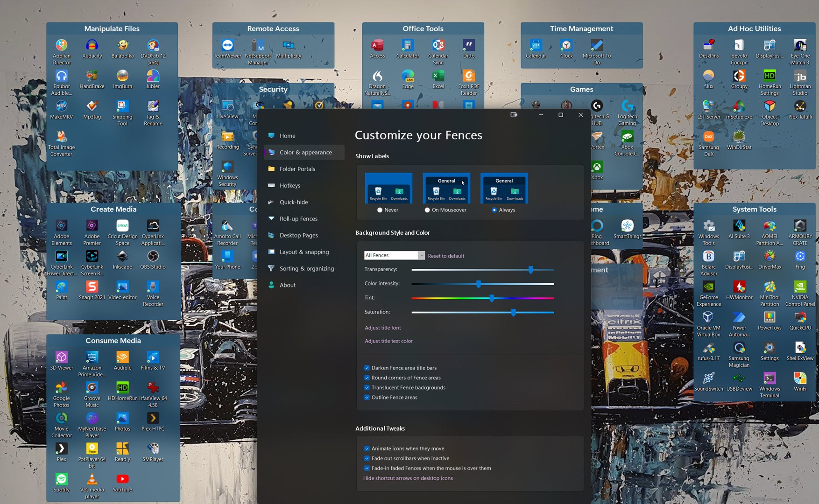Open Windows Security in the Security fence

point(227,174)
